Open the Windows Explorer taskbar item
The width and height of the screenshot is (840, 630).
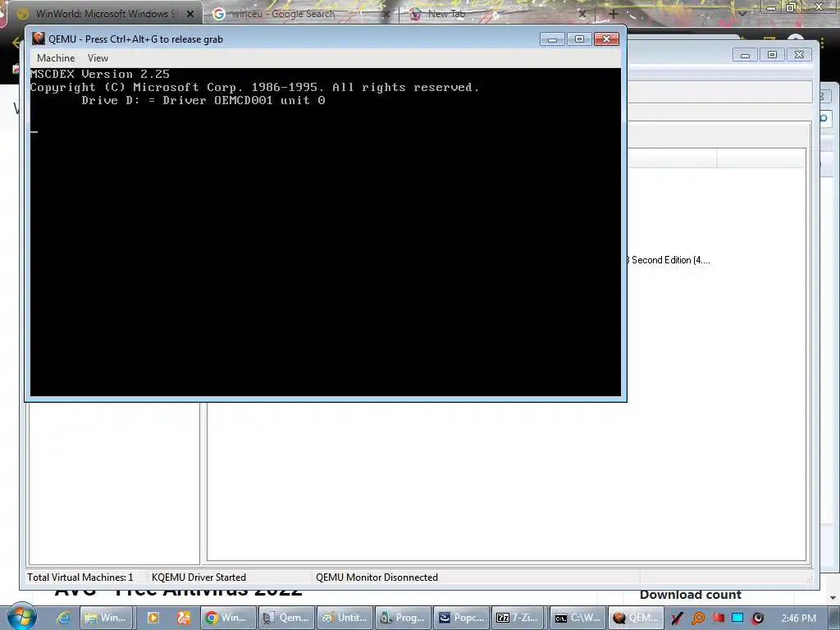[x=106, y=618]
